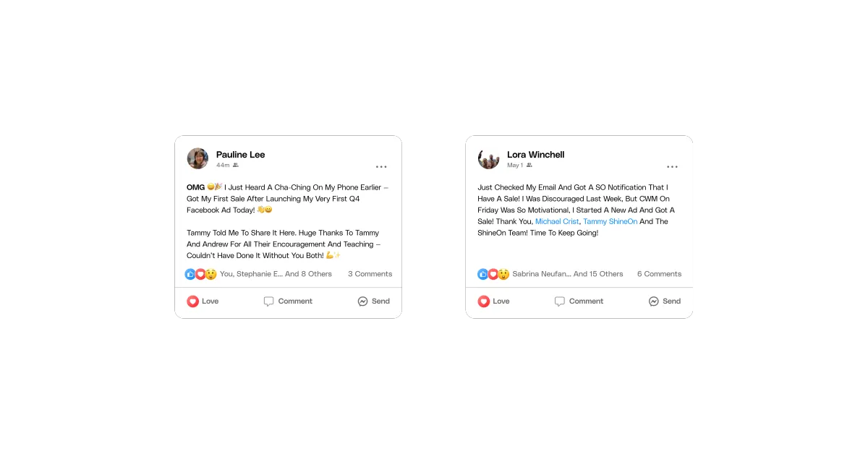Open Pauline Lee's profile picture
The image size is (868, 454).
point(197,158)
